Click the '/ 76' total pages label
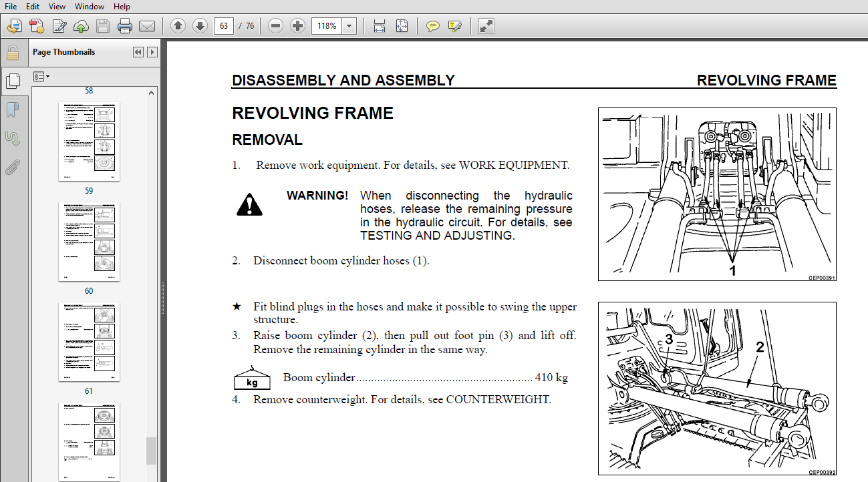This screenshot has height=482, width=868. coord(247,26)
